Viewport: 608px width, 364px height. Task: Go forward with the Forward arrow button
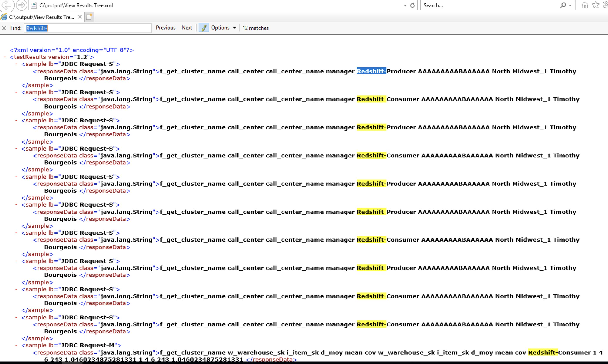pyautogui.click(x=21, y=5)
